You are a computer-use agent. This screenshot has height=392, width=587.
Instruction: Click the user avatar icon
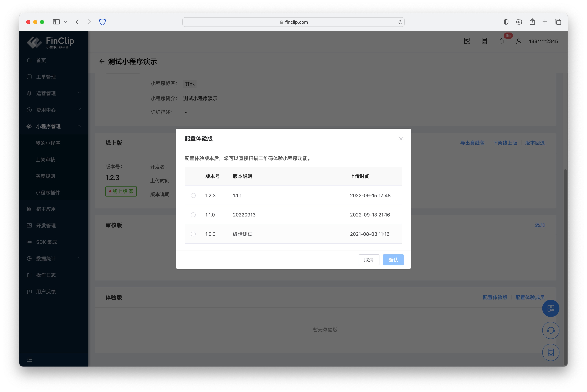519,41
